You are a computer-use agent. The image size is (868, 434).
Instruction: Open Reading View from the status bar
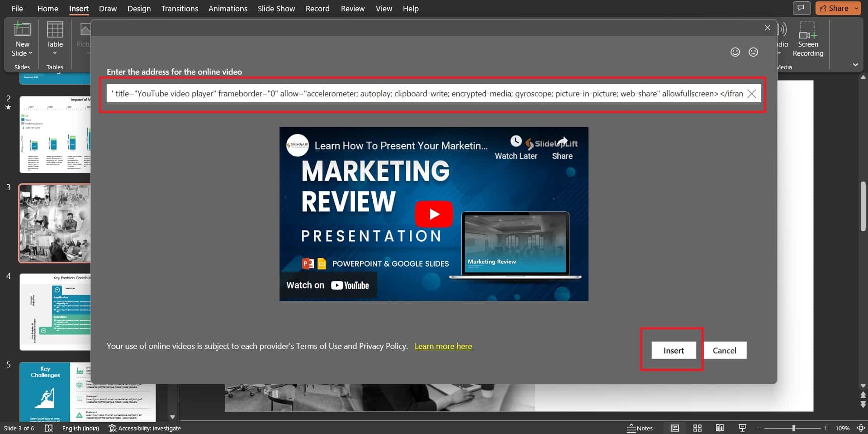[x=720, y=428]
